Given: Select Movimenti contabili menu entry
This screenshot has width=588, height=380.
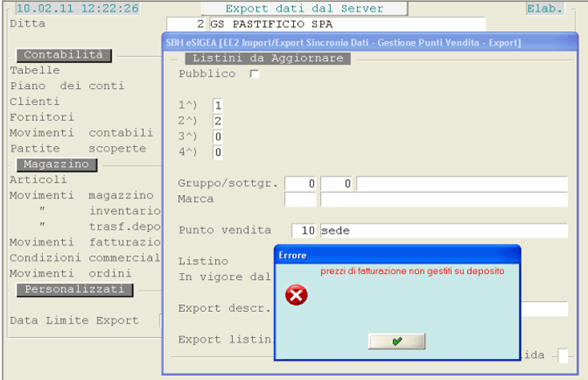Looking at the screenshot, I should point(81,133).
